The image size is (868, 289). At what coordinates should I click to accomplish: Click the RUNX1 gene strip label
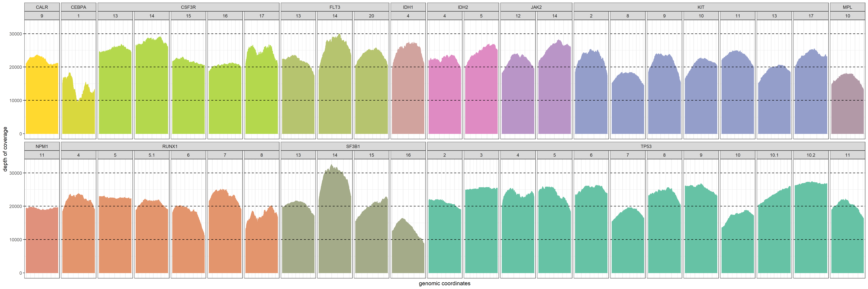tap(170, 146)
